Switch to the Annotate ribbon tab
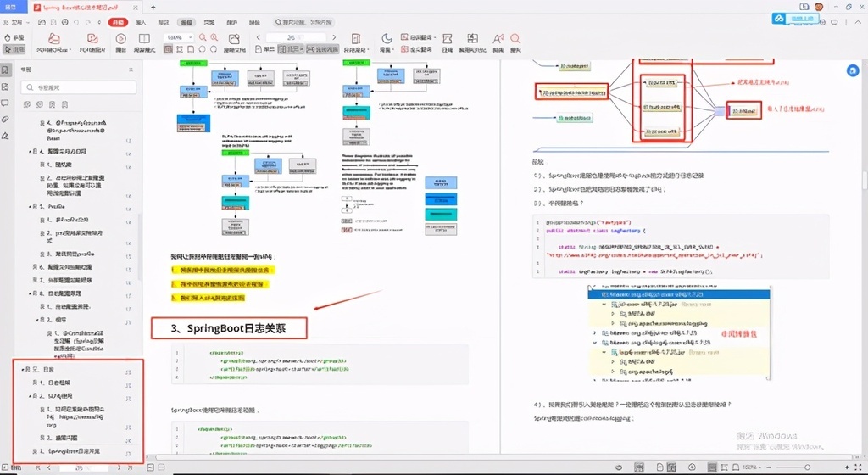Image resolution: width=868 pixels, height=475 pixels. [164, 22]
